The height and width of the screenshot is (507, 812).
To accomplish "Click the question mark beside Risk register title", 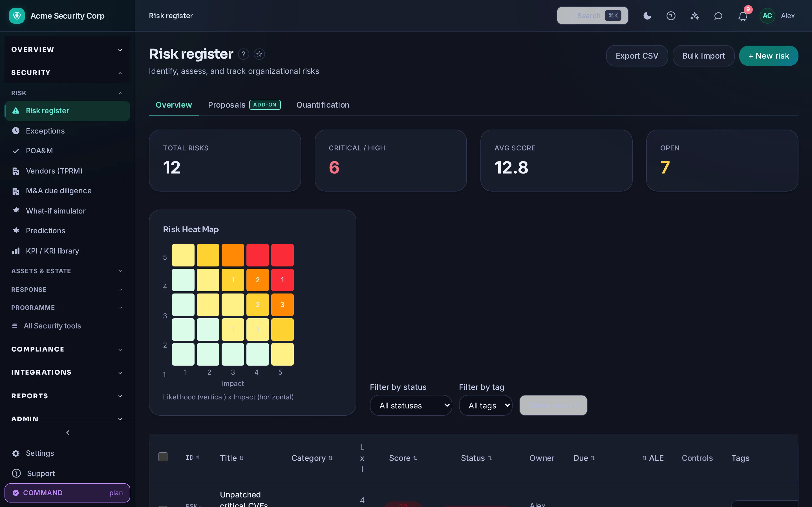I will pyautogui.click(x=244, y=54).
